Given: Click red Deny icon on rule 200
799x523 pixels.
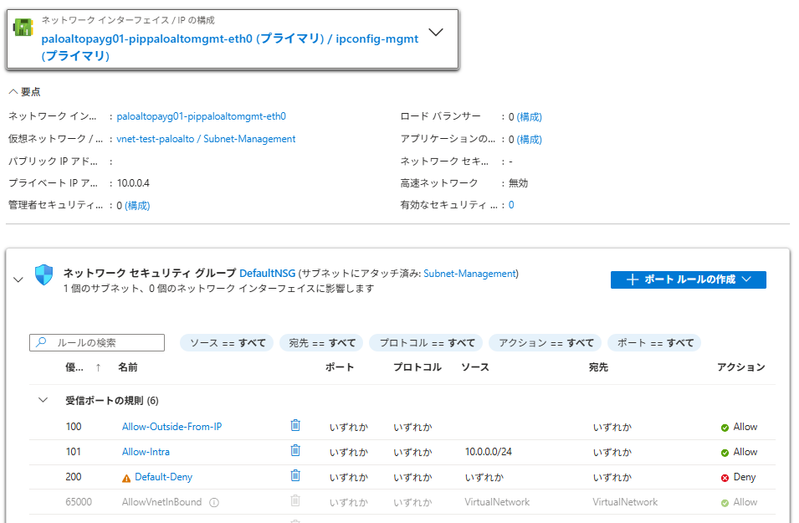Looking at the screenshot, I should pyautogui.click(x=725, y=478).
